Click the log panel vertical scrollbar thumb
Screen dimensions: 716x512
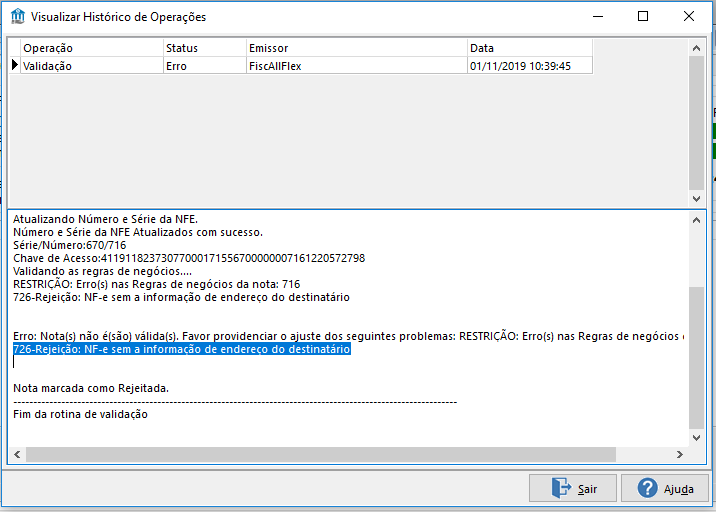(696, 358)
